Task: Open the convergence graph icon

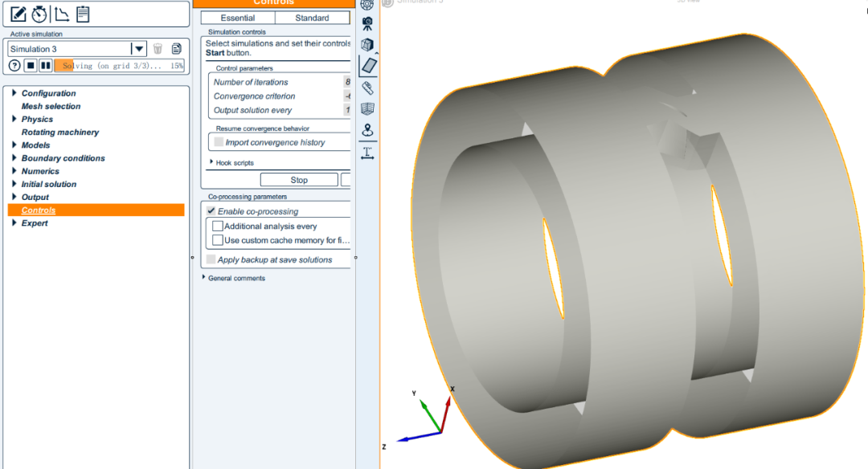Action: click(62, 14)
